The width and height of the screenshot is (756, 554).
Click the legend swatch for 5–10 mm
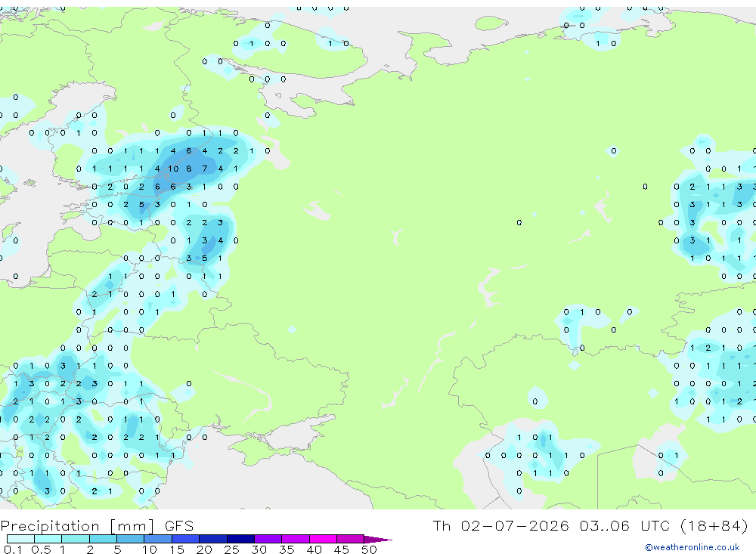pos(131,539)
